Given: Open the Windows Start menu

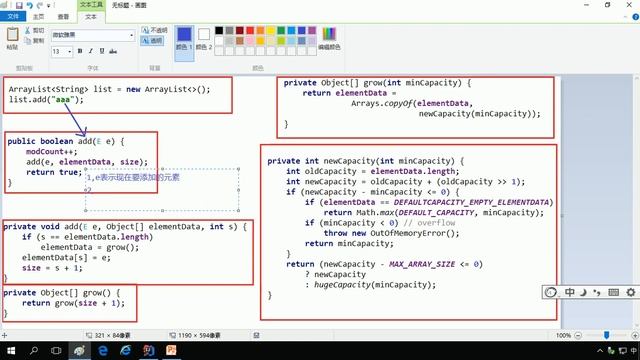Looking at the screenshot, I should tap(11, 351).
